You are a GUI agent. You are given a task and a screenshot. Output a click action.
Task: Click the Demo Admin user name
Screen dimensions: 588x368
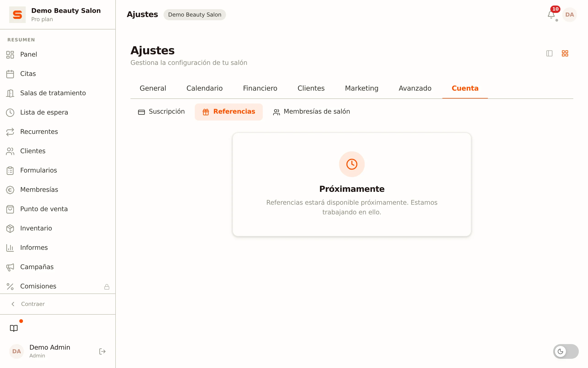tap(50, 347)
